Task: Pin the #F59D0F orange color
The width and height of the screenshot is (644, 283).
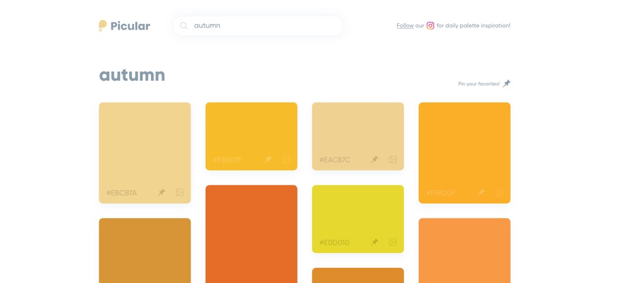Action: [481, 192]
